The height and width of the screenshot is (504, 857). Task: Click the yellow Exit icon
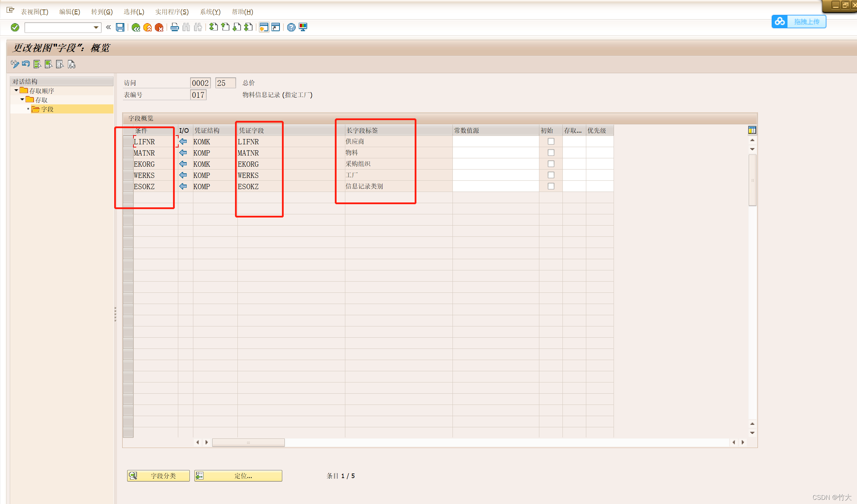click(x=147, y=27)
